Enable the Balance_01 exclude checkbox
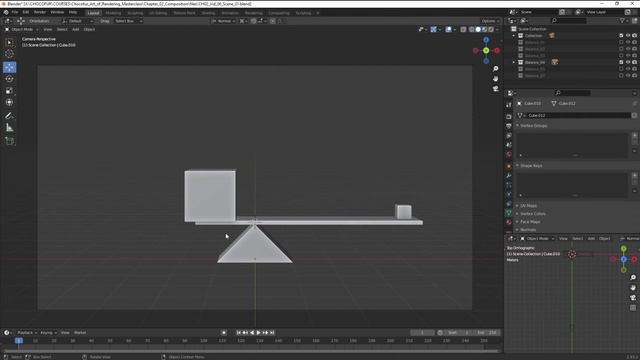 pos(621,42)
